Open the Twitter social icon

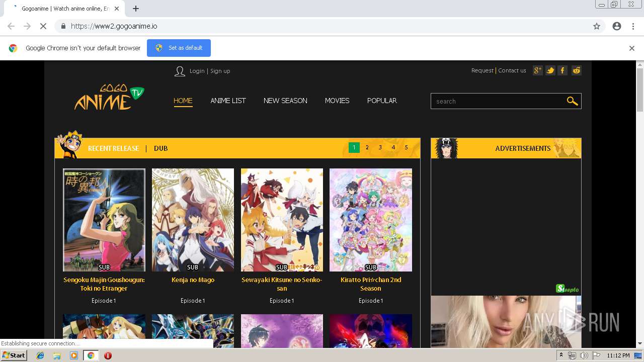coord(550,70)
